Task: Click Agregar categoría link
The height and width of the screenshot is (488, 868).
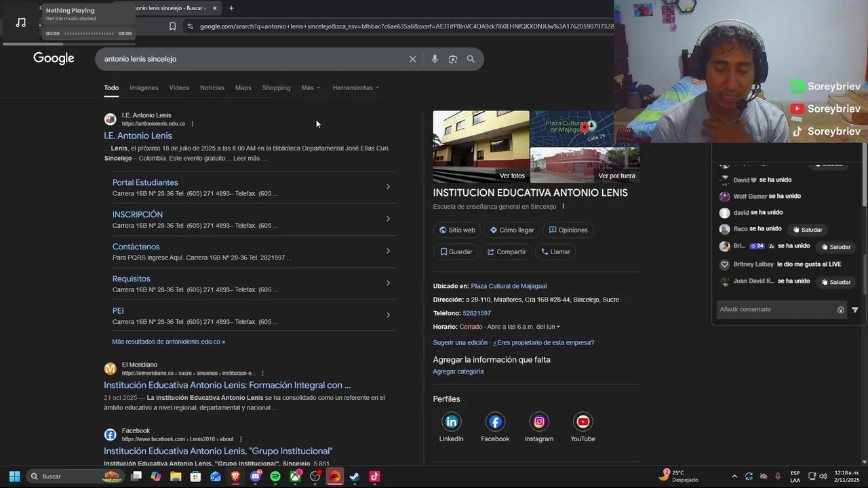Action: (458, 371)
